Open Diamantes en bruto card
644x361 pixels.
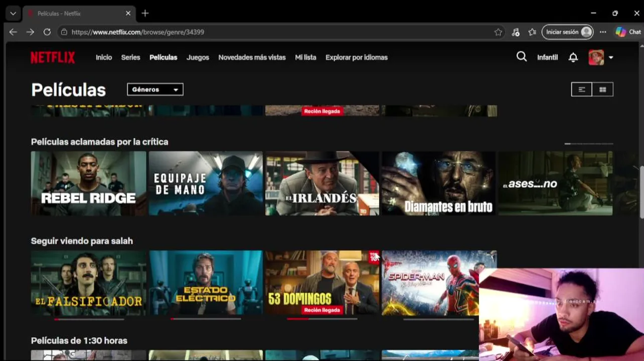(439, 184)
